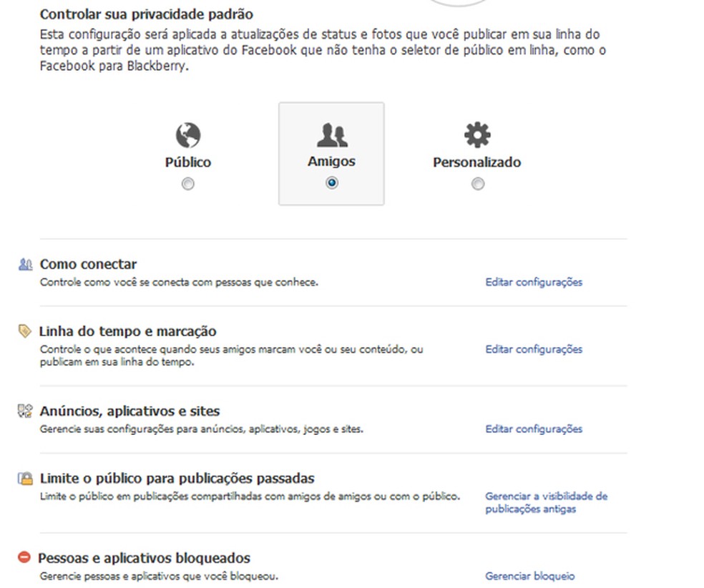Screen dimensions: 704x588
Task: Select the Público radio button
Action: pyautogui.click(x=187, y=183)
